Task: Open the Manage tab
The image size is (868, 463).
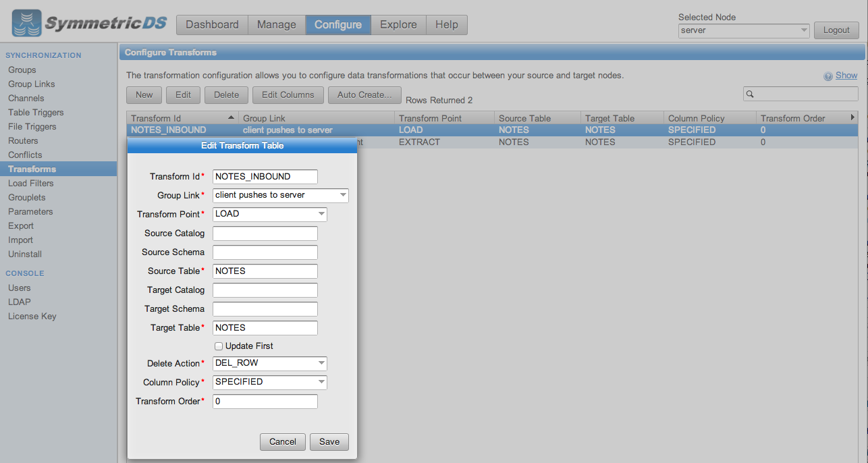Action: click(x=277, y=25)
